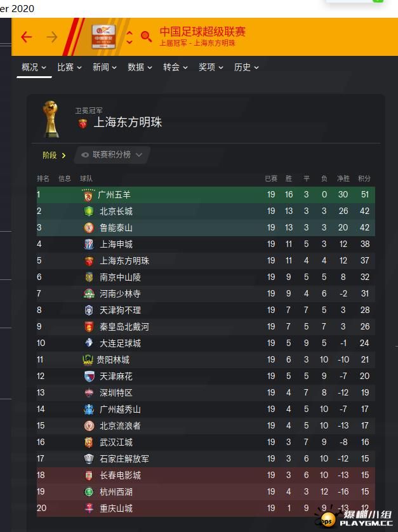Toggle the eye icon beside 联赛积分榜
The width and height of the screenshot is (398, 532).
85,155
